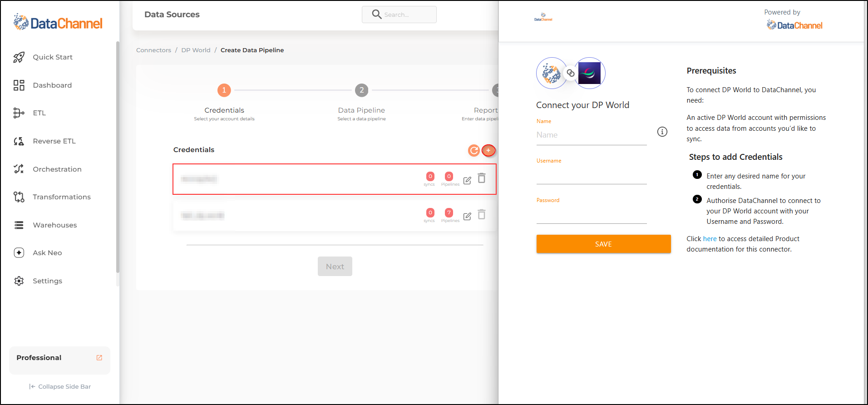Add a new credential with plus button
Image resolution: width=868 pixels, height=405 pixels.
pos(488,150)
